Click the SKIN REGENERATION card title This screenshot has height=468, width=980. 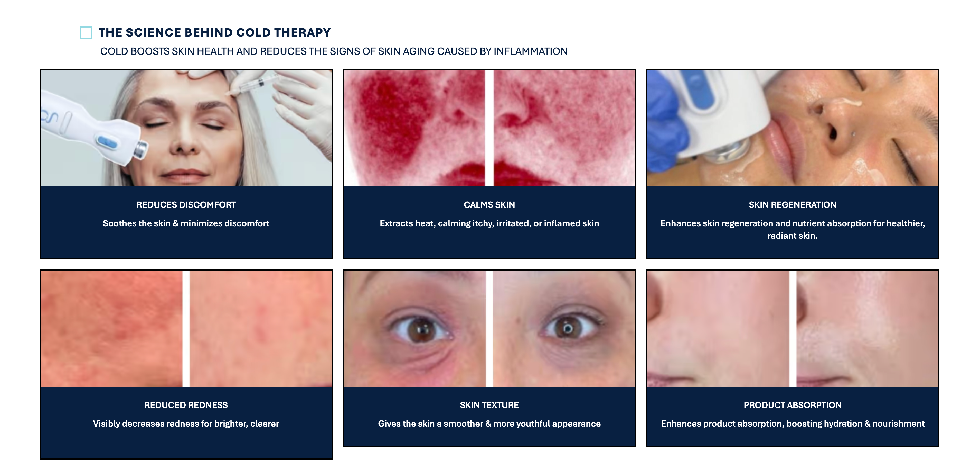(x=793, y=205)
